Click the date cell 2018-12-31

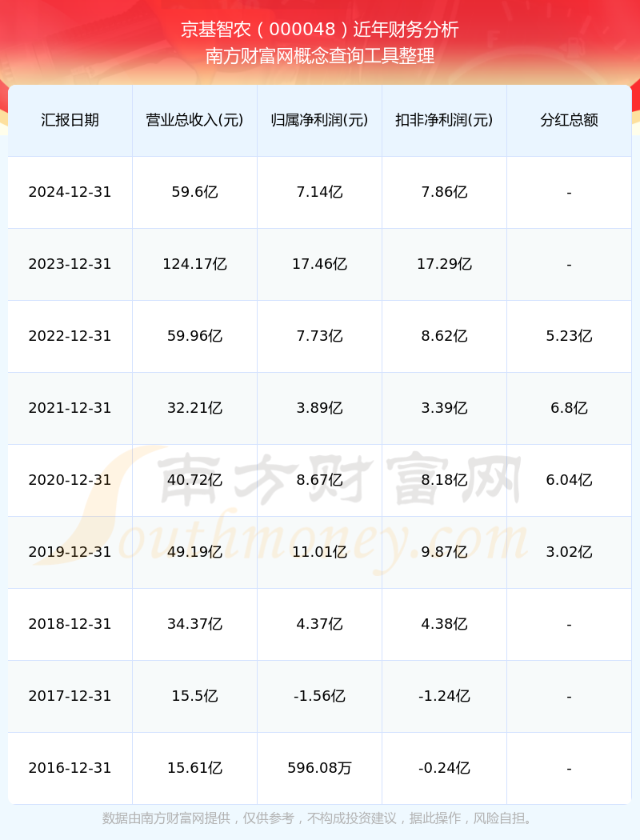(x=70, y=624)
